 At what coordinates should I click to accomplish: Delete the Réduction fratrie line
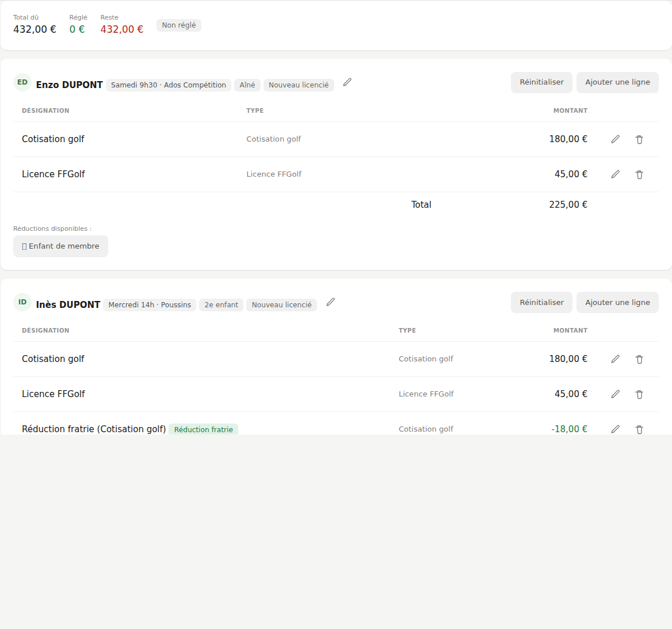639,430
